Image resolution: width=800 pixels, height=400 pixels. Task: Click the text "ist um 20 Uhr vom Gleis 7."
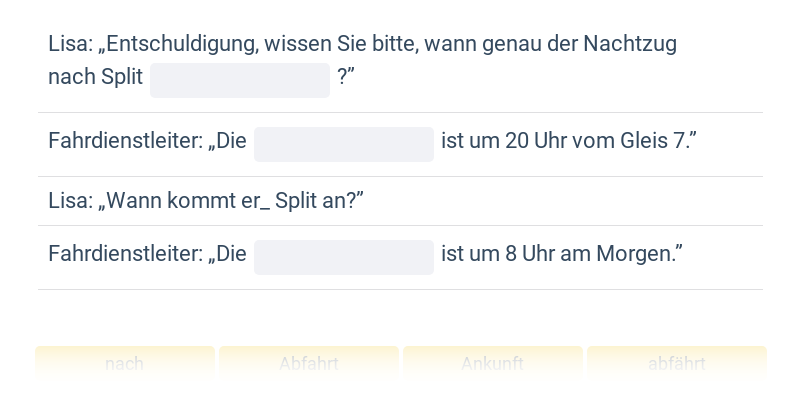[x=568, y=141]
